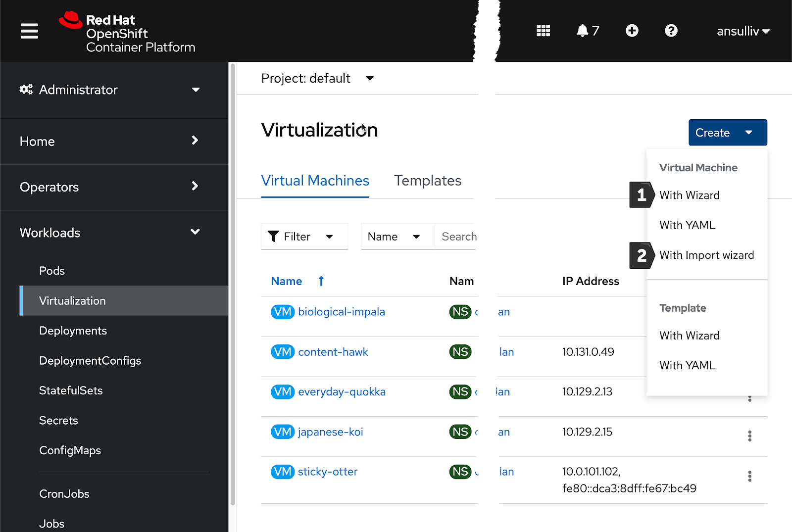Click the Create button
Screen dimensions: 792x532
(712, 133)
